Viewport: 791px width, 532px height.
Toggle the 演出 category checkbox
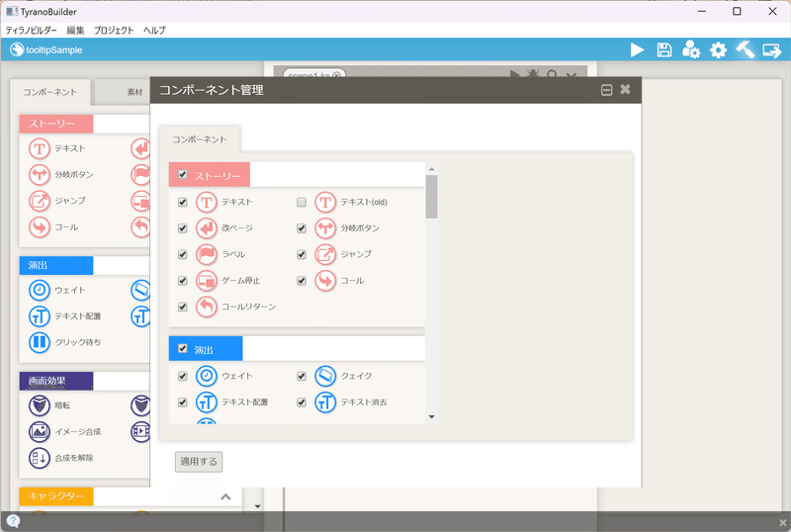click(x=183, y=348)
